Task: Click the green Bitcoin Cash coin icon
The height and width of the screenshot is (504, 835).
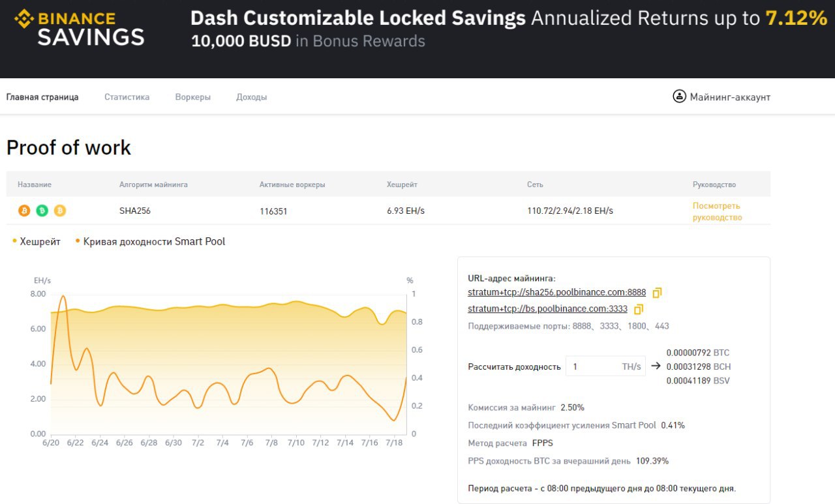Action: 42,211
